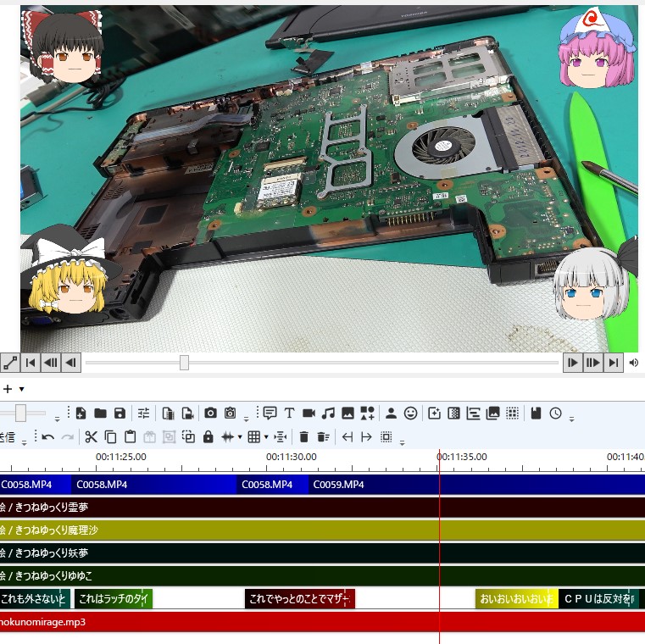Click the transition gradient item icon

click(x=453, y=413)
